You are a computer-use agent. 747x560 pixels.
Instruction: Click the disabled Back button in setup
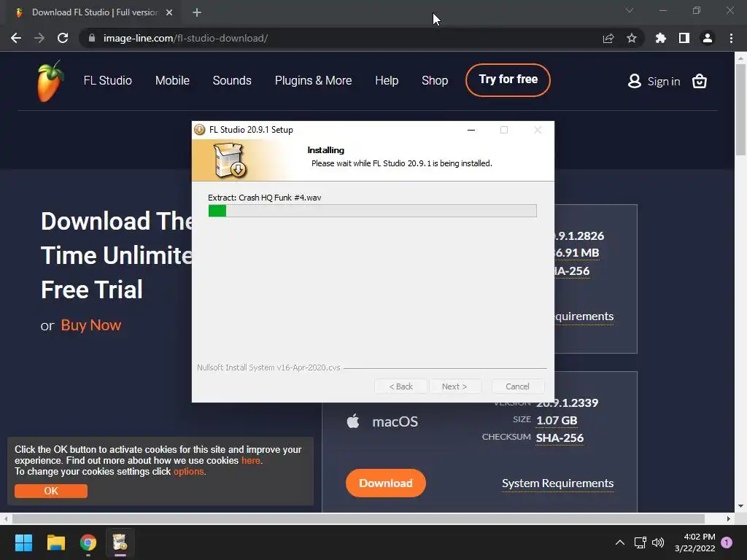(401, 386)
